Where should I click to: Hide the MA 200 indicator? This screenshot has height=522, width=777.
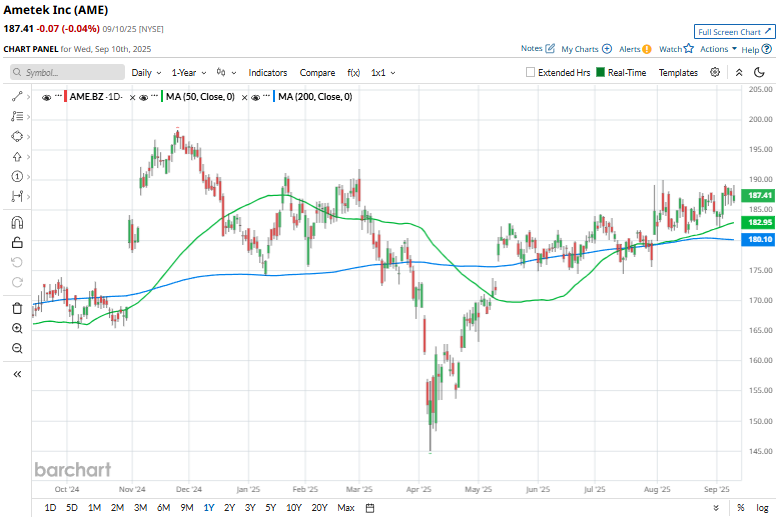pos(256,97)
